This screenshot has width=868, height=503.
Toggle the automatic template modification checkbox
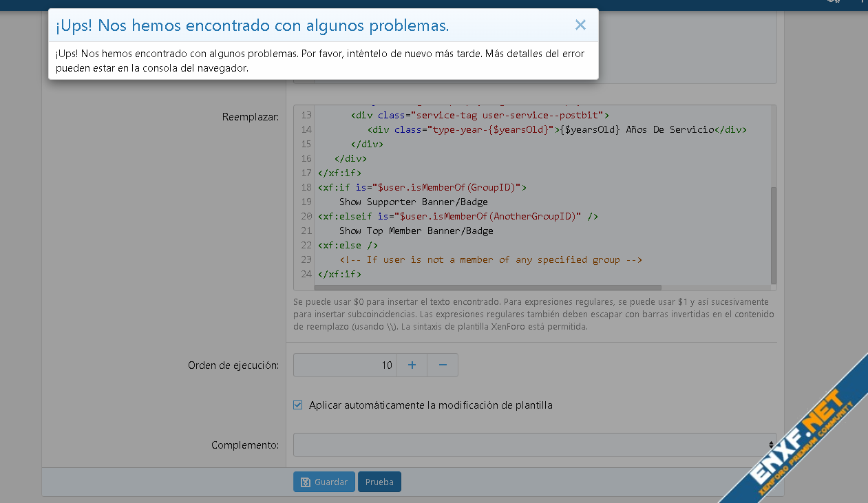click(298, 405)
